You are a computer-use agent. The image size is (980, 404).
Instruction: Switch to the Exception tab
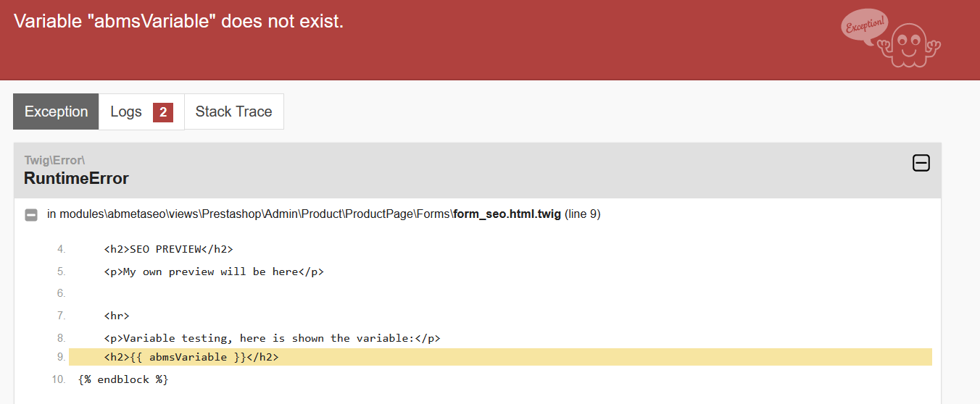click(x=56, y=111)
